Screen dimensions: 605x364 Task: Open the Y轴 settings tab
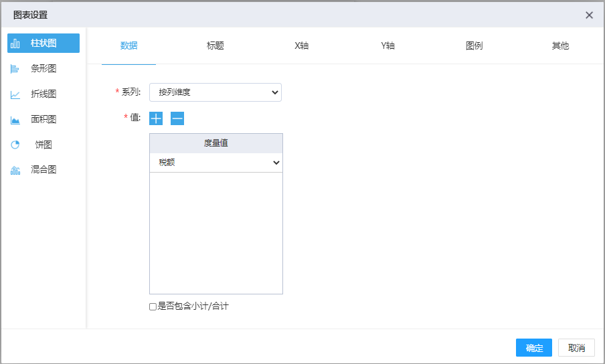pyautogui.click(x=388, y=46)
